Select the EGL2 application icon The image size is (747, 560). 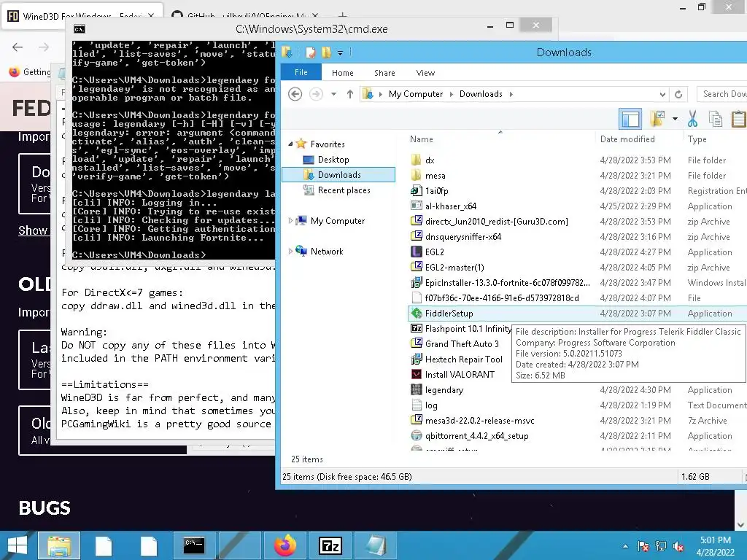coord(417,252)
